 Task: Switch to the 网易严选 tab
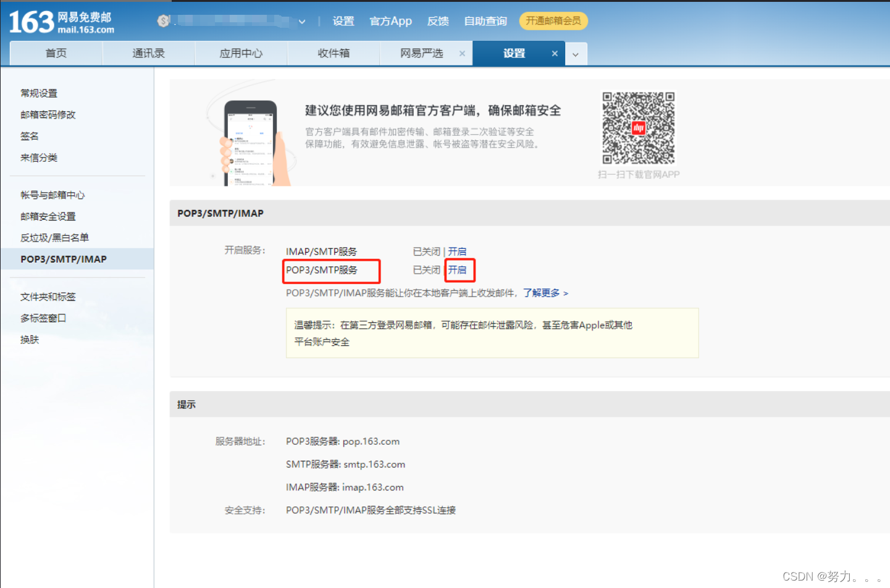(x=422, y=53)
